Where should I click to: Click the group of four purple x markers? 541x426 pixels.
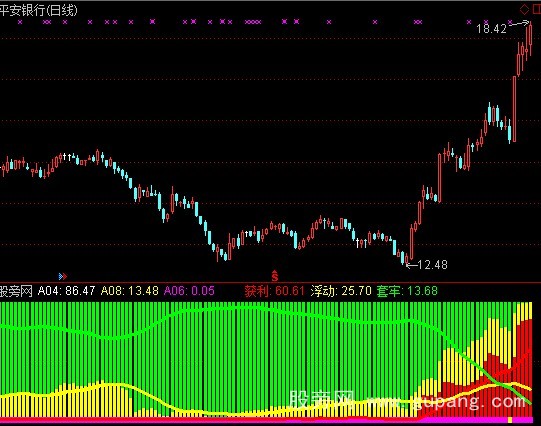coord(253,22)
